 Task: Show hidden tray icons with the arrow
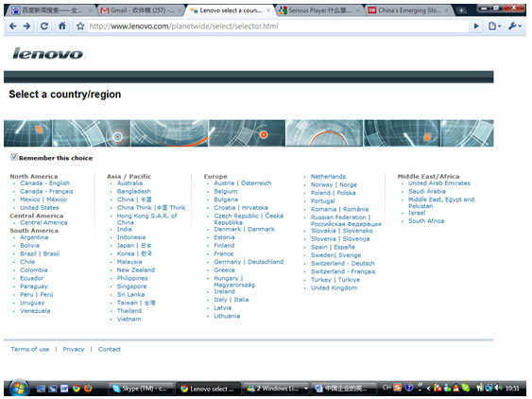click(x=428, y=388)
